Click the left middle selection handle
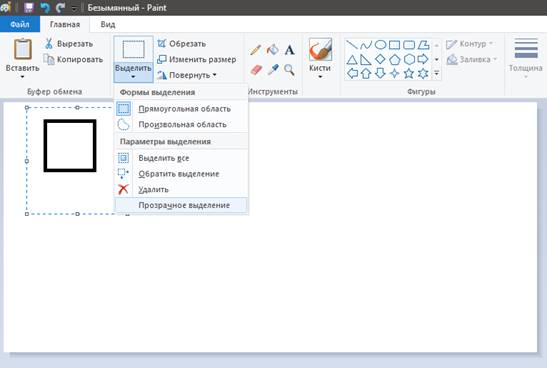Screen dimensions: 547x368 coord(27,161)
